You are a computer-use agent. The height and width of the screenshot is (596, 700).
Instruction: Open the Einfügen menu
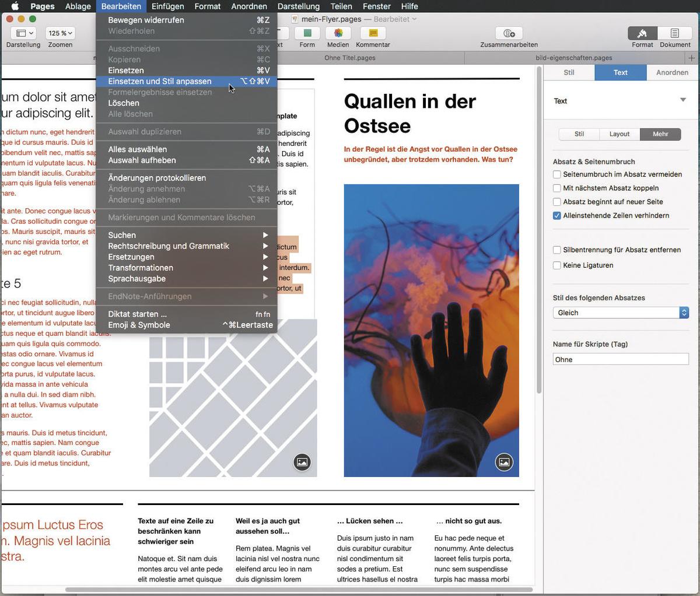(x=167, y=6)
